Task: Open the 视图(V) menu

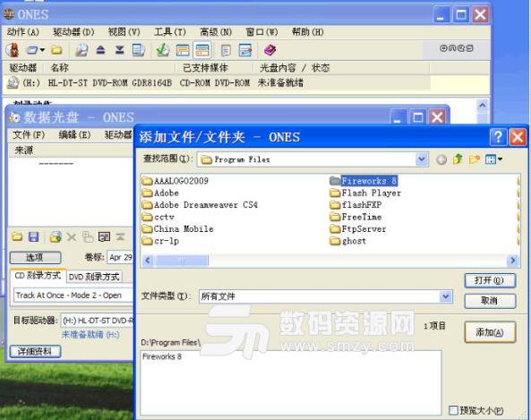Action: click(124, 32)
